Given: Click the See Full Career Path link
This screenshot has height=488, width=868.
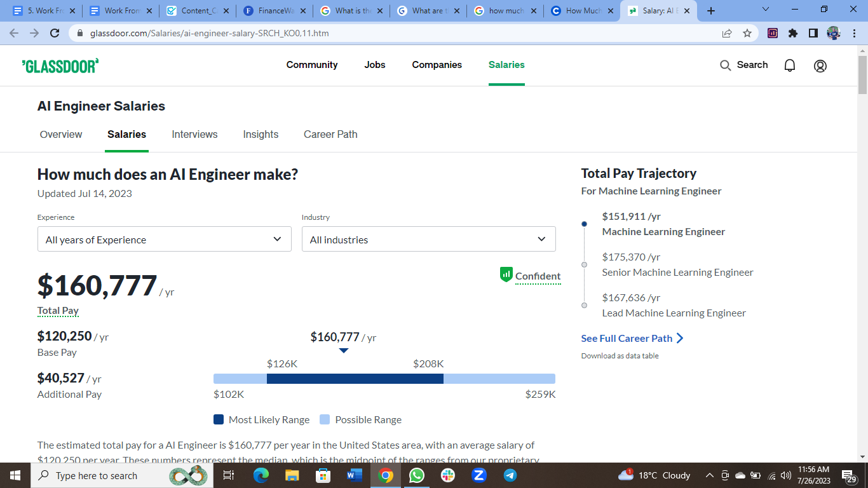Looking at the screenshot, I should [627, 338].
